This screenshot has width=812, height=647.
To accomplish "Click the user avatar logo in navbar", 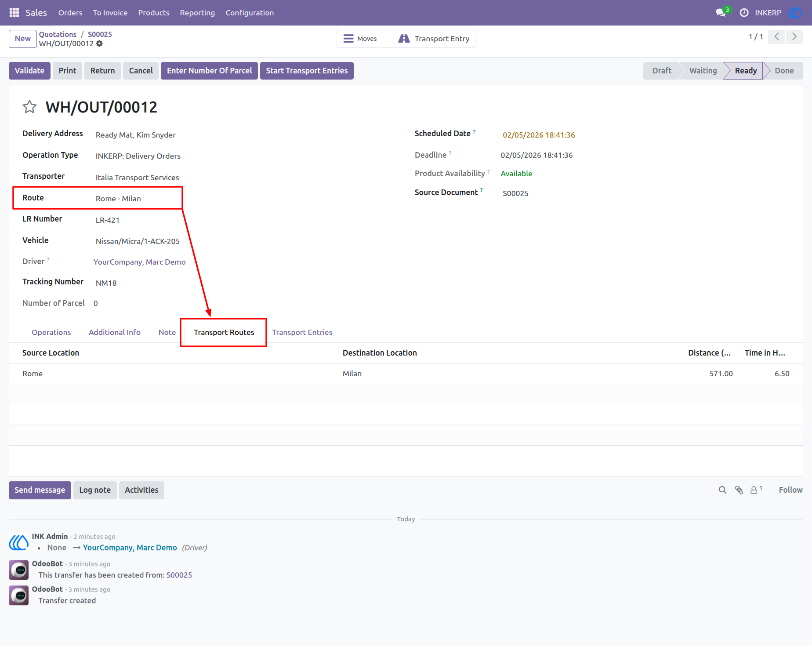I will tap(795, 13).
